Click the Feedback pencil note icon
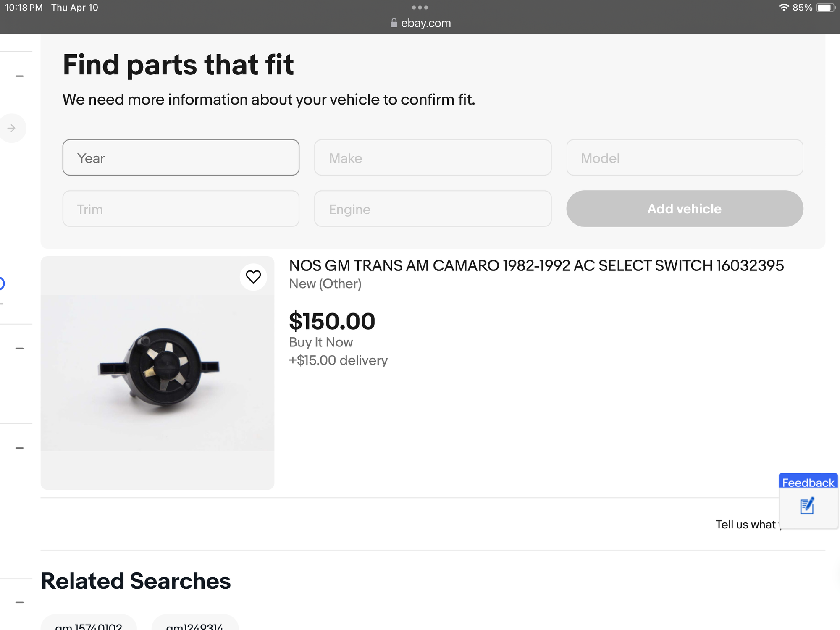This screenshot has width=840, height=630. [x=807, y=506]
